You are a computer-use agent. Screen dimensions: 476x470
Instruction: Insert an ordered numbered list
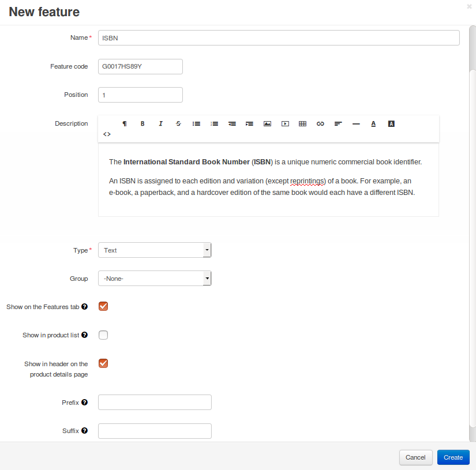(x=214, y=123)
